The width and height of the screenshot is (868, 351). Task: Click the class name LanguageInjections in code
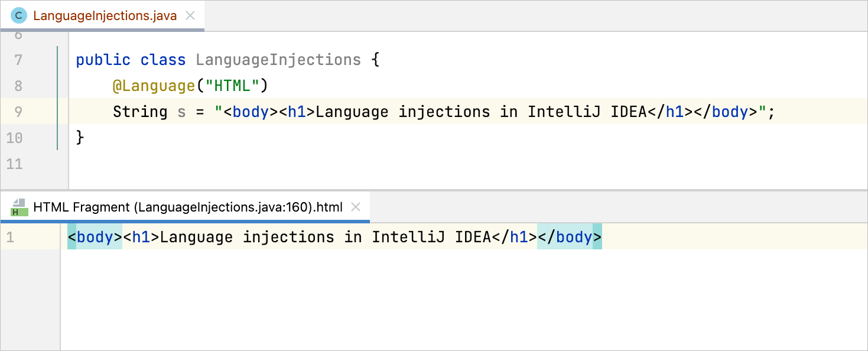pyautogui.click(x=278, y=60)
